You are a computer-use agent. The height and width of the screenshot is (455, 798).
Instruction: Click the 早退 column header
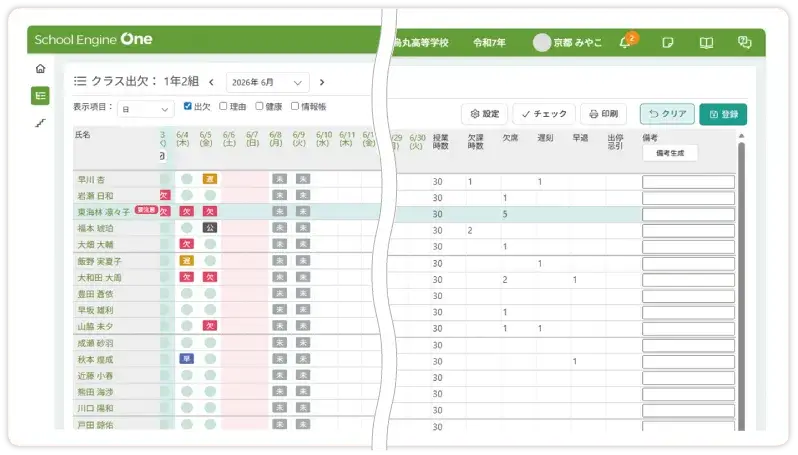[580, 137]
